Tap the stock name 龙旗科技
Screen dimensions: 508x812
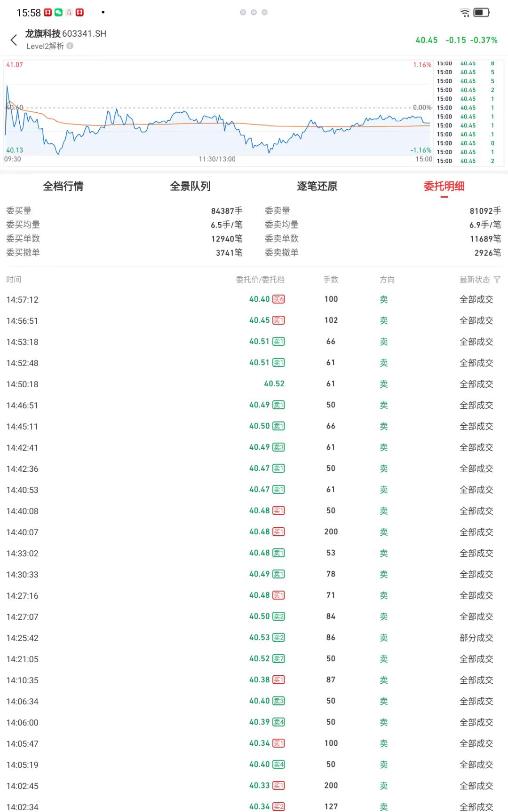coord(43,33)
